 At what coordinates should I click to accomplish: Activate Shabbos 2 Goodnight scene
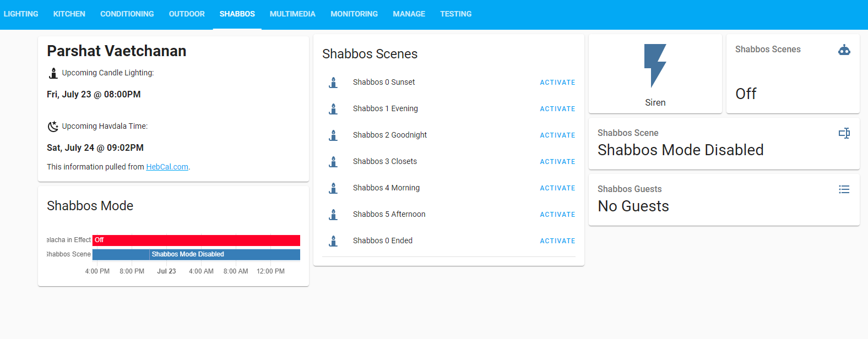tap(557, 135)
